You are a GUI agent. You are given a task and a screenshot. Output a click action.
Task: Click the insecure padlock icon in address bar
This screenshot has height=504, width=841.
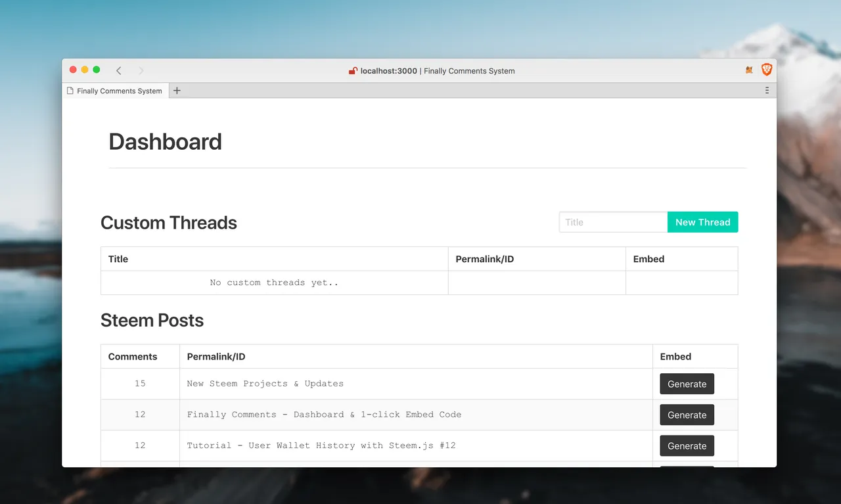tap(353, 70)
